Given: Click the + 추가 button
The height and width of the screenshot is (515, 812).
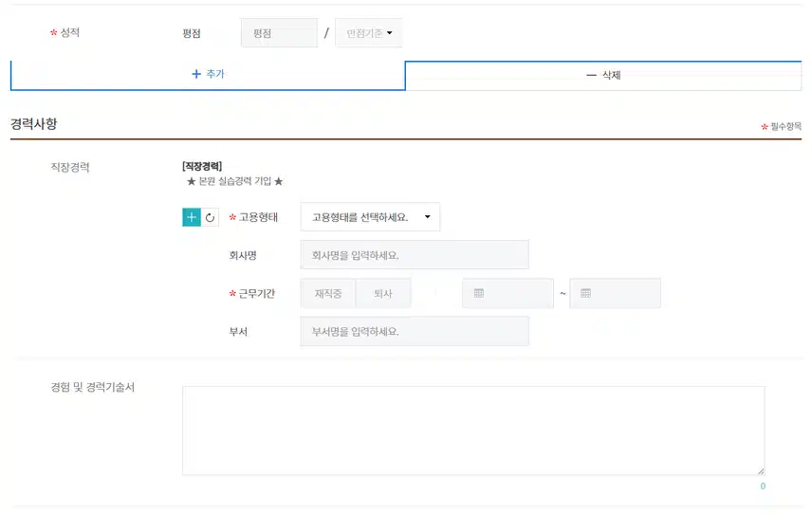Looking at the screenshot, I should point(208,75).
